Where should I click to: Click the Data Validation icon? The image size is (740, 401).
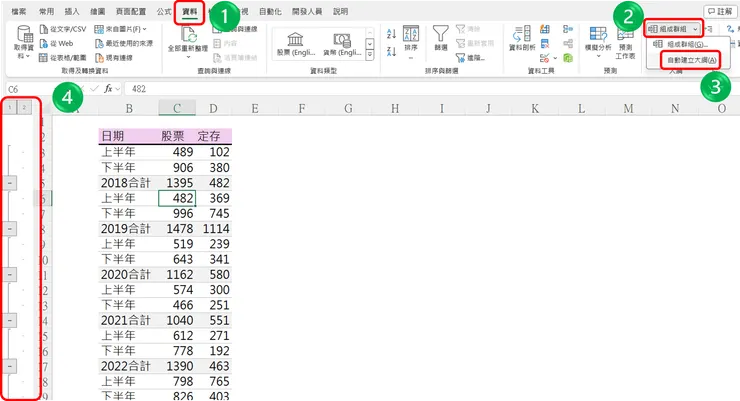545,58
